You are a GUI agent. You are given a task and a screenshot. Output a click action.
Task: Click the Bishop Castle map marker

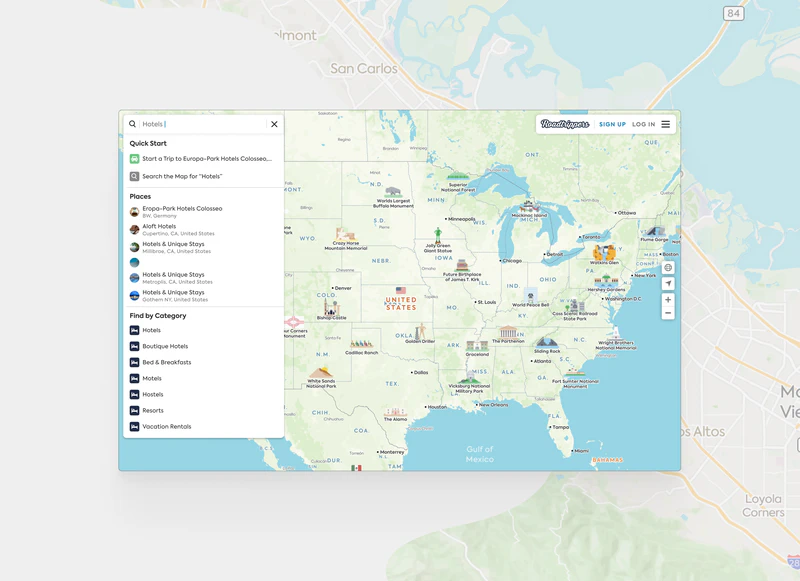tap(331, 308)
